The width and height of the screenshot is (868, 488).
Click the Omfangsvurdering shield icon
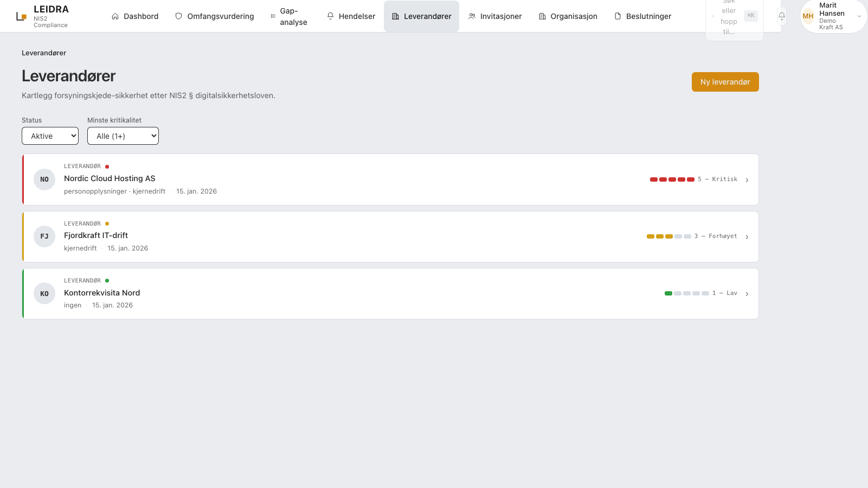coord(178,16)
